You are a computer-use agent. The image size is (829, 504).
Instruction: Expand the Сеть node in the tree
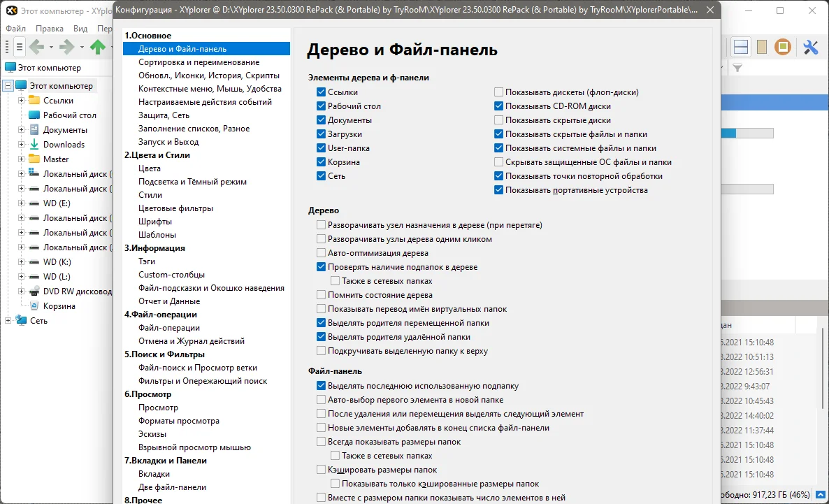8,320
